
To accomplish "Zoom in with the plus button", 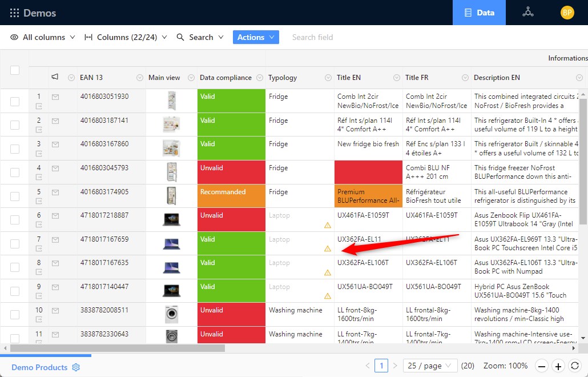I will coord(558,366).
